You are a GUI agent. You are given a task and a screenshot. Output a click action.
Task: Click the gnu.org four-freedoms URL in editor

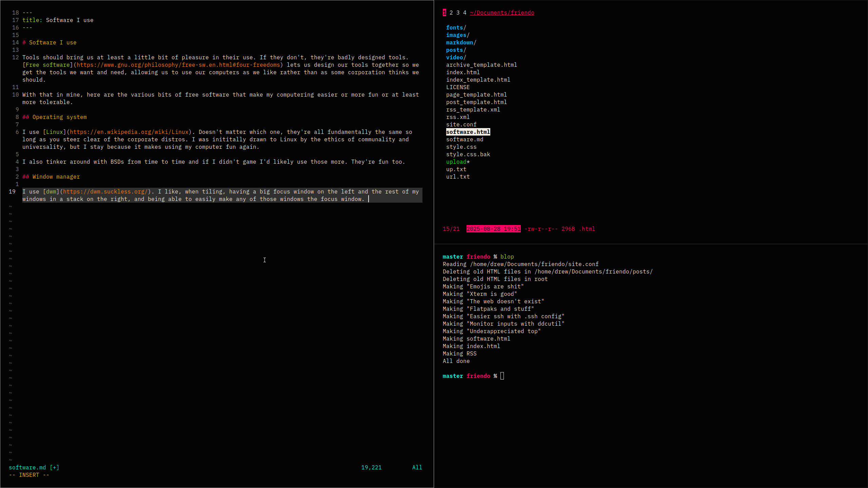click(178, 65)
